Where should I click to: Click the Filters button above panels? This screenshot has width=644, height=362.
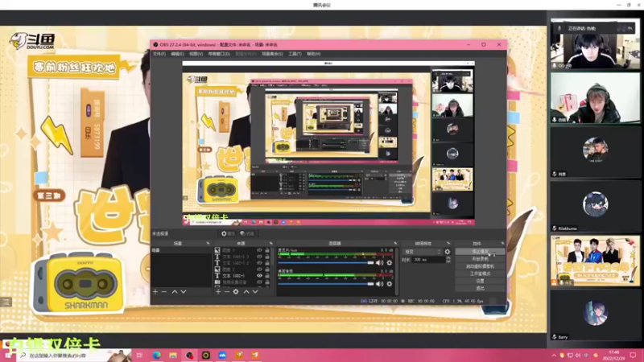(247, 233)
